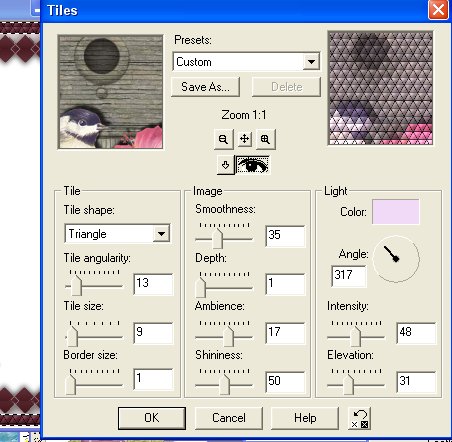Screen dimensions: 452x442
Task: Select the Custom presets combo box
Action: tap(246, 62)
